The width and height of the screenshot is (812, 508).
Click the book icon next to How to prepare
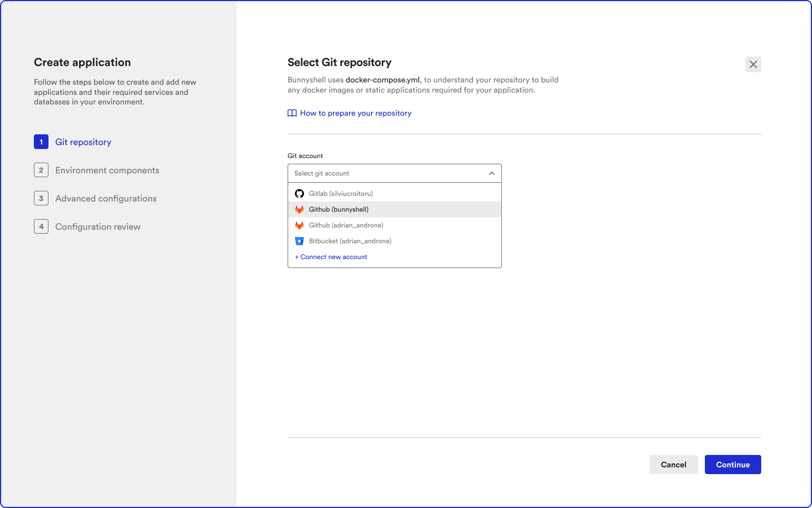click(x=292, y=113)
